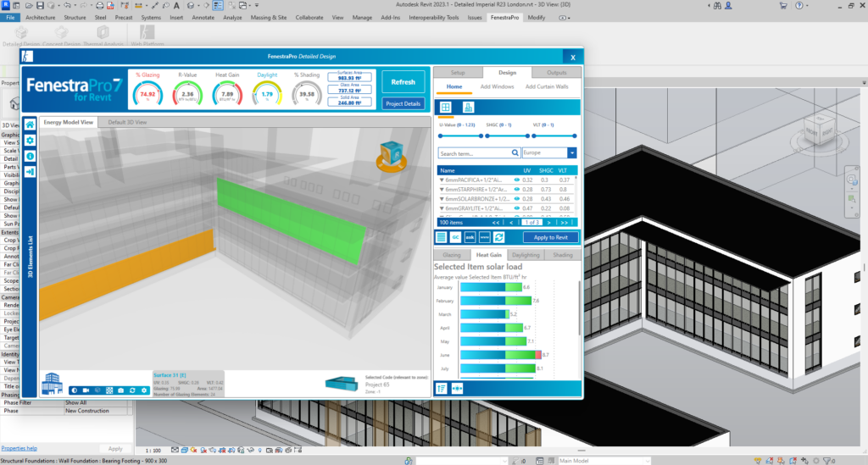Click the magnifier search icon in search box
The image size is (868, 465).
click(x=515, y=153)
